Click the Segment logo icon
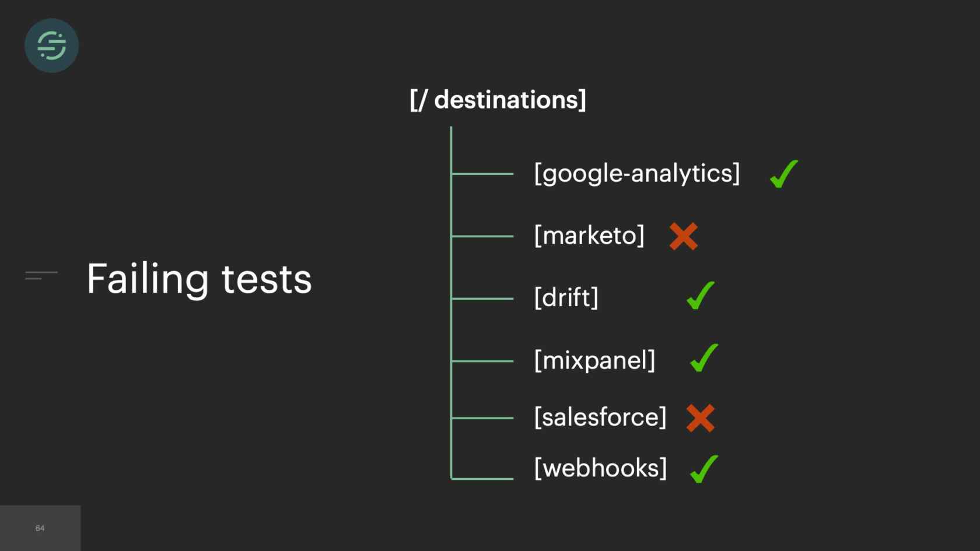This screenshot has height=551, width=980. [x=52, y=45]
